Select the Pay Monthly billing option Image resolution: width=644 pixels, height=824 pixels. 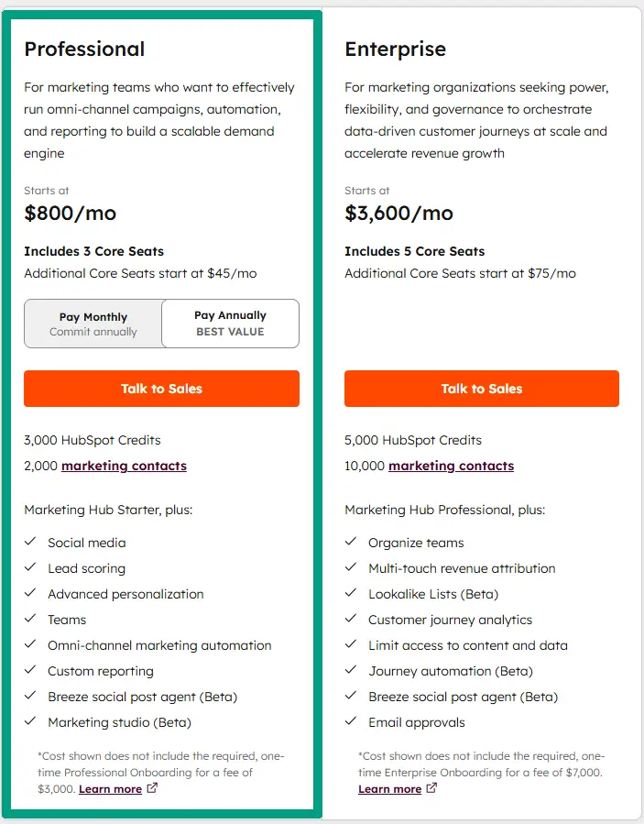point(93,323)
